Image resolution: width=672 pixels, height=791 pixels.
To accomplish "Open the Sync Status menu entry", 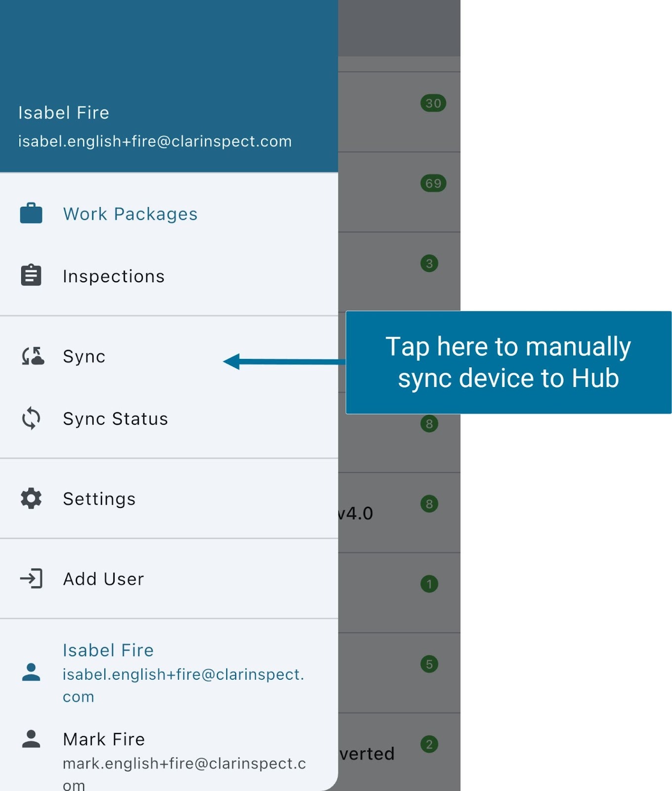I will [x=115, y=419].
